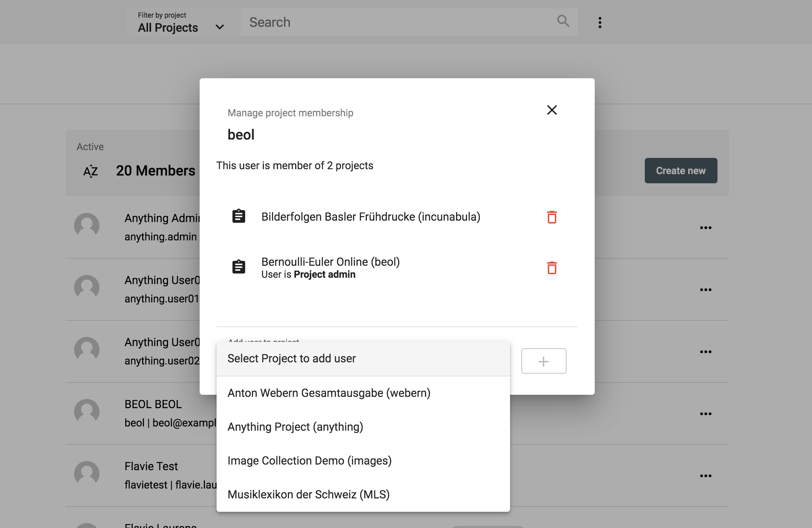Click the clipboard icon next to Bilderfolgen Basler Frühdrucke
This screenshot has height=528, width=812.
click(238, 216)
